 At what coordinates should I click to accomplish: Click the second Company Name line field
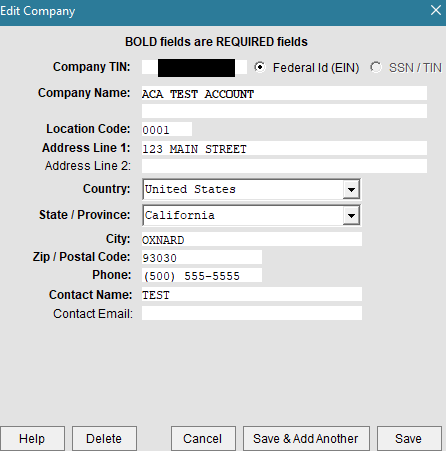coord(284,111)
